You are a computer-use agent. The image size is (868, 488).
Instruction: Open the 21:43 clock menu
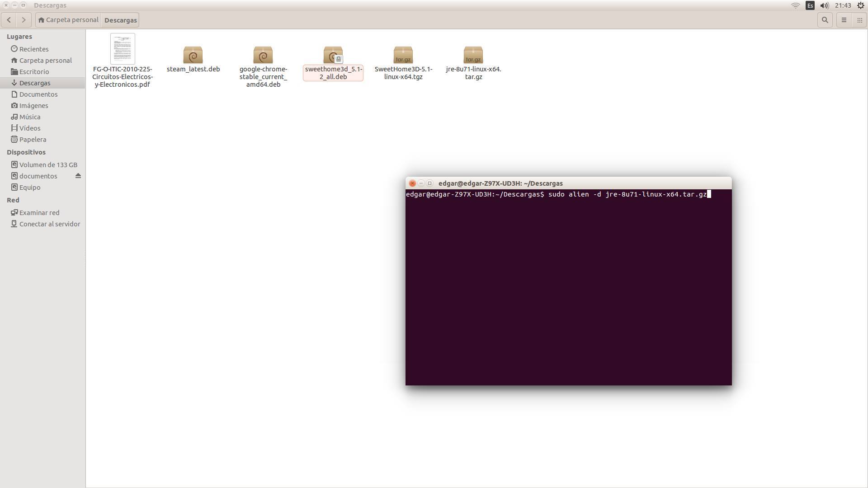[x=843, y=5]
